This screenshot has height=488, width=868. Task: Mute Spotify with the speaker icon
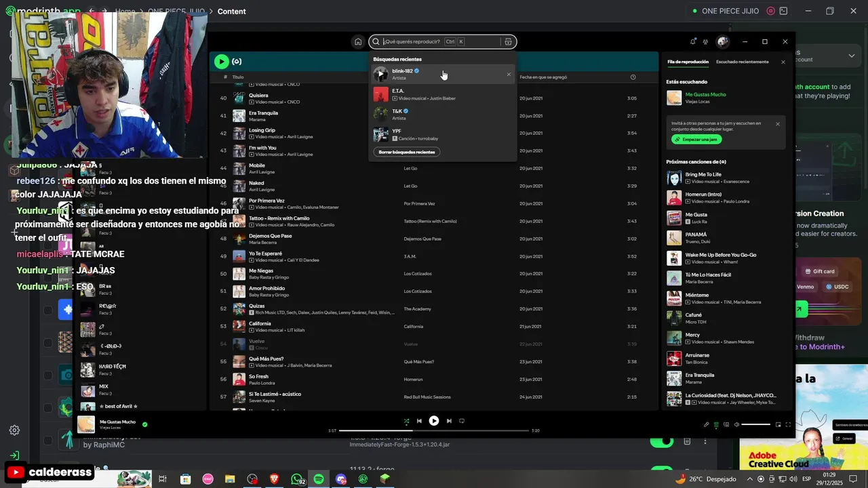point(736,425)
